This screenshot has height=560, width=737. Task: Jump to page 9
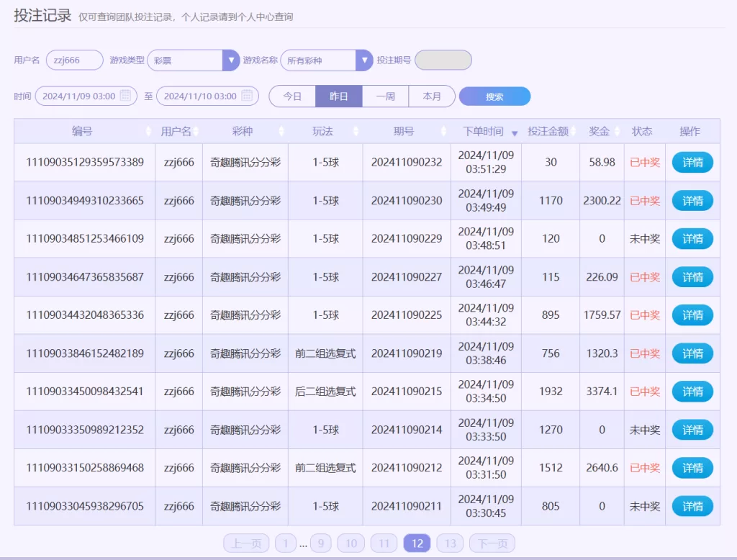(x=320, y=543)
